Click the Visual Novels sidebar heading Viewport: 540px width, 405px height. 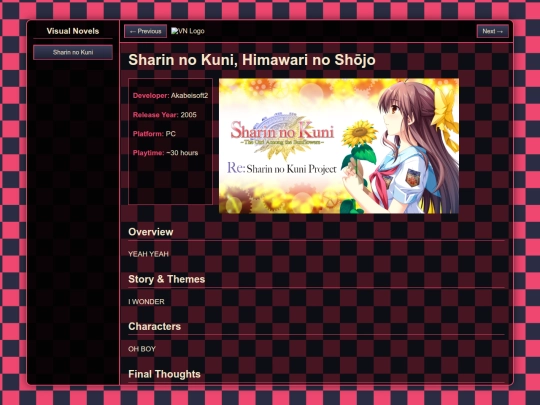coord(73,31)
